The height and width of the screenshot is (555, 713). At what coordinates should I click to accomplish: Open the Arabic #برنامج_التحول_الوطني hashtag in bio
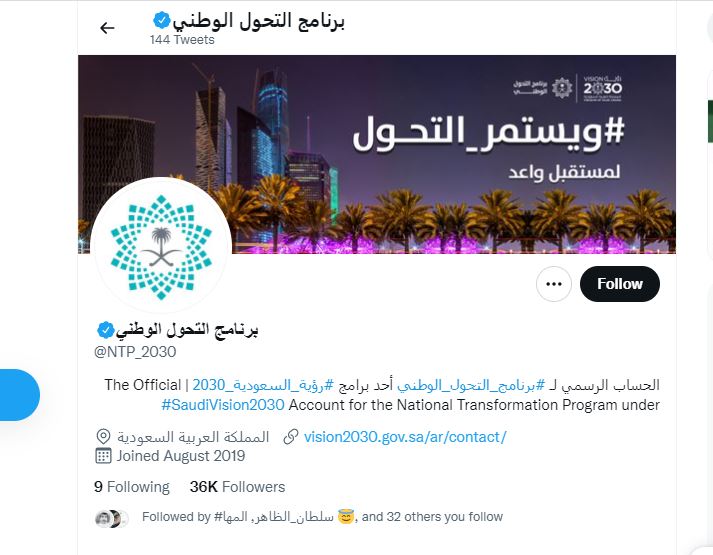[x=471, y=385]
